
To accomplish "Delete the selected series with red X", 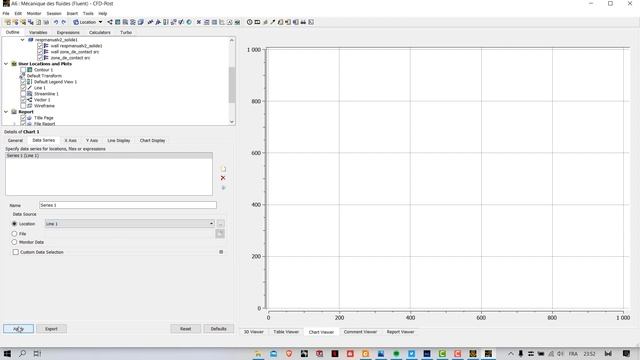I will (x=223, y=178).
